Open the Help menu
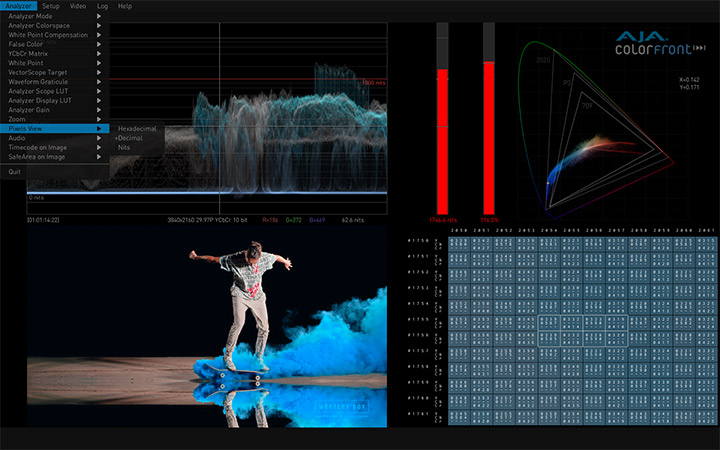Viewport: 720px width, 450px height. (125, 6)
